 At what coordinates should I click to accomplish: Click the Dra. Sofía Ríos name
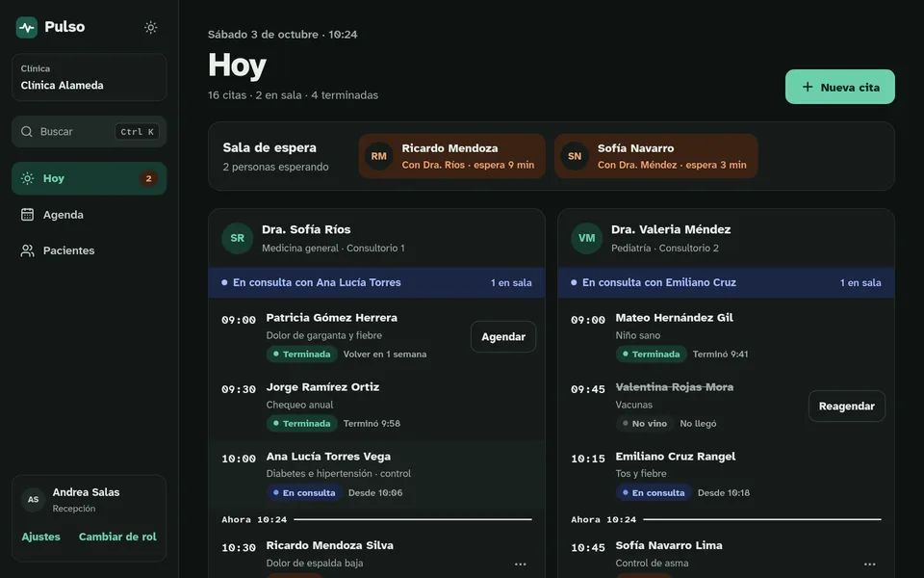pyautogui.click(x=306, y=229)
